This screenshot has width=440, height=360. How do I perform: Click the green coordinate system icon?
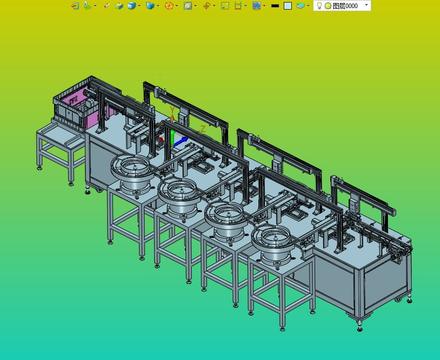coord(87,5)
